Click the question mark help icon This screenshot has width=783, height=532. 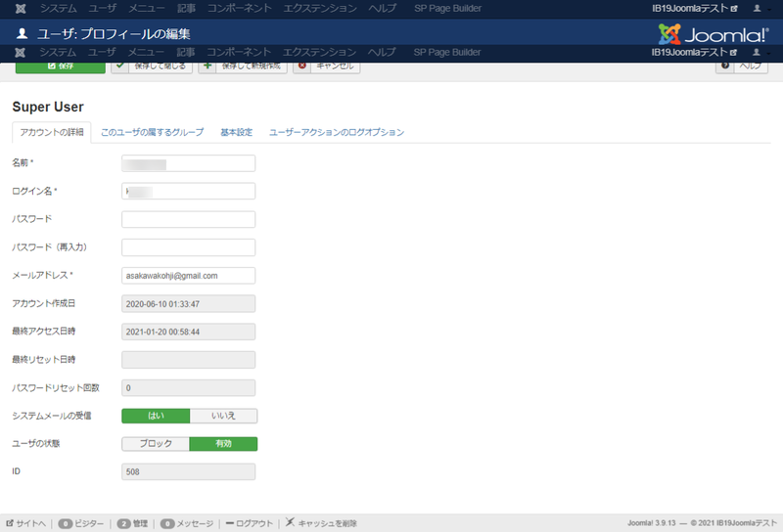(x=725, y=66)
